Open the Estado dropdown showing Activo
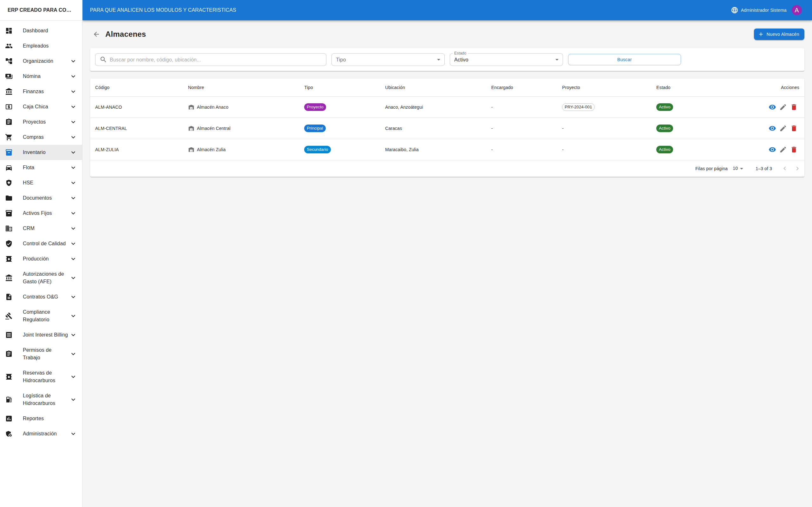 click(506, 60)
